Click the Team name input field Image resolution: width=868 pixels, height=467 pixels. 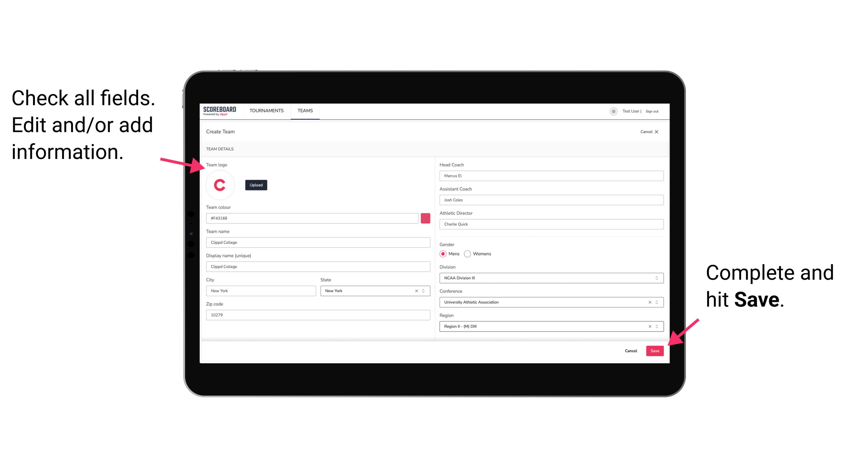319,241
